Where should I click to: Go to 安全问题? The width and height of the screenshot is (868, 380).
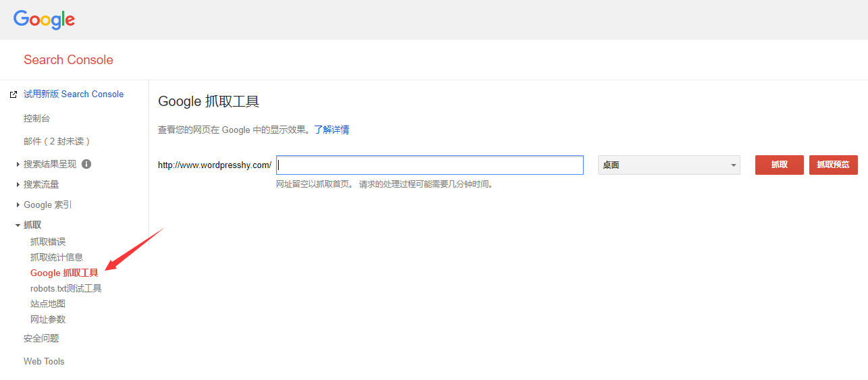[41, 338]
